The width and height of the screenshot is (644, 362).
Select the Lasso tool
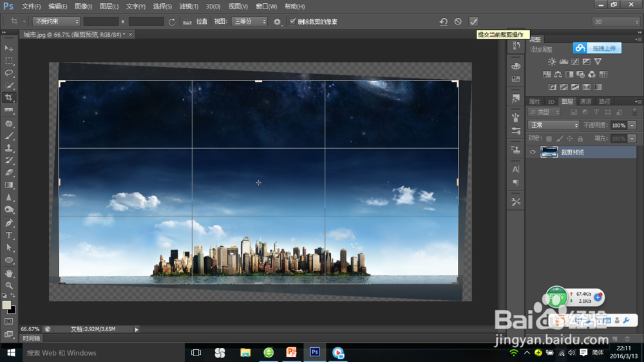[8, 73]
